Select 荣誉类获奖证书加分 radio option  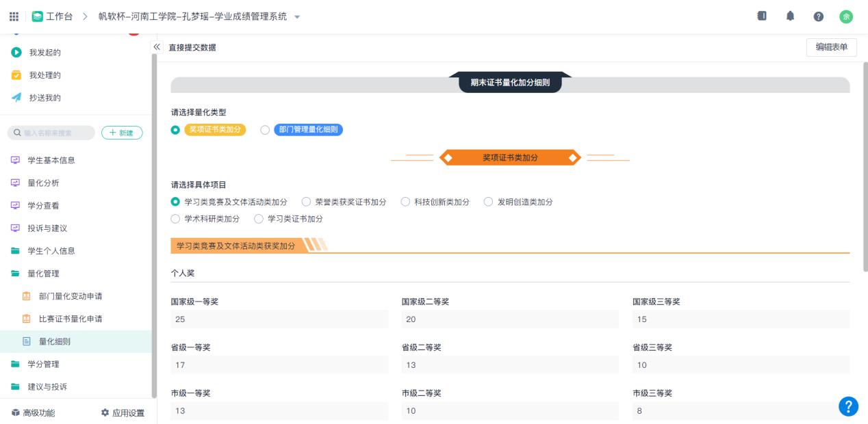[307, 202]
